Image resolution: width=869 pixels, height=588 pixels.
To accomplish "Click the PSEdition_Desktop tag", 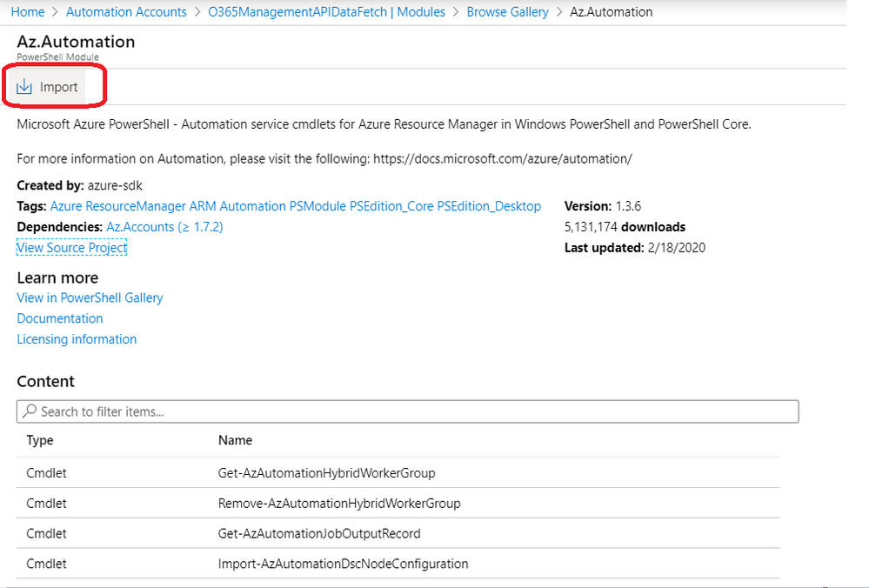I will [x=489, y=206].
